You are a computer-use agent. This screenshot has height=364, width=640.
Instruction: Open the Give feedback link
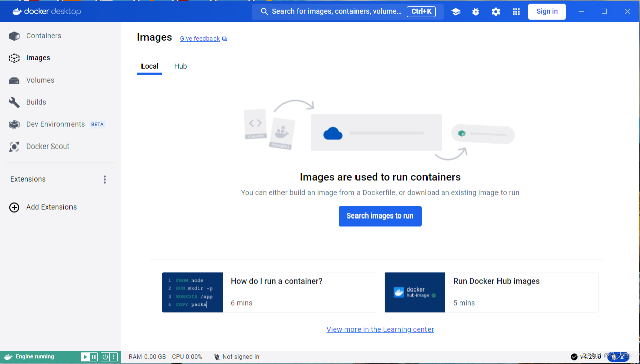(x=200, y=39)
